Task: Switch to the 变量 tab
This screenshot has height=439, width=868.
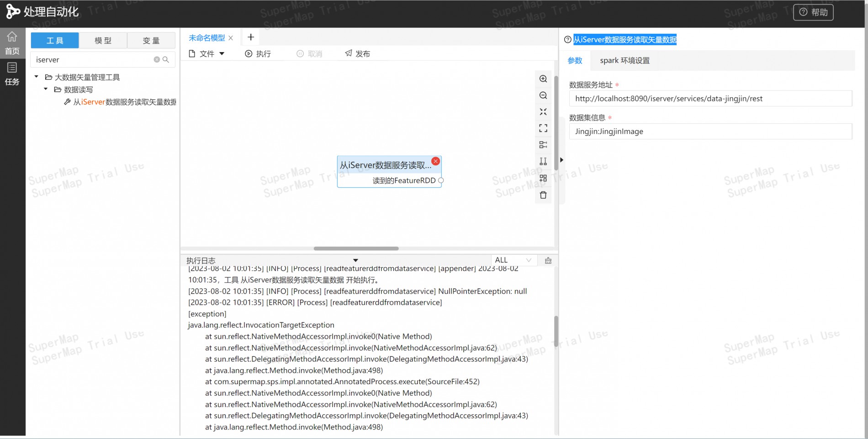Action: pyautogui.click(x=151, y=40)
